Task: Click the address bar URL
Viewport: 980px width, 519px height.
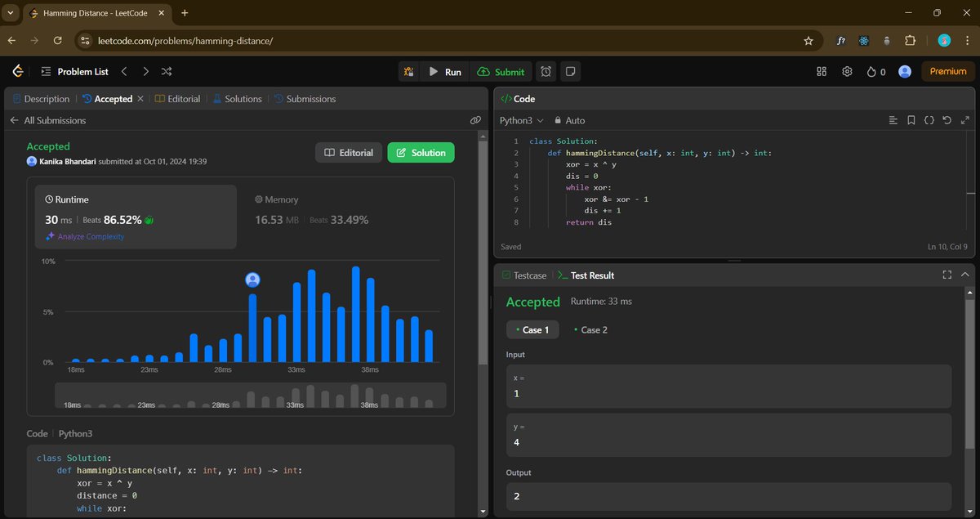Action: pyautogui.click(x=185, y=41)
